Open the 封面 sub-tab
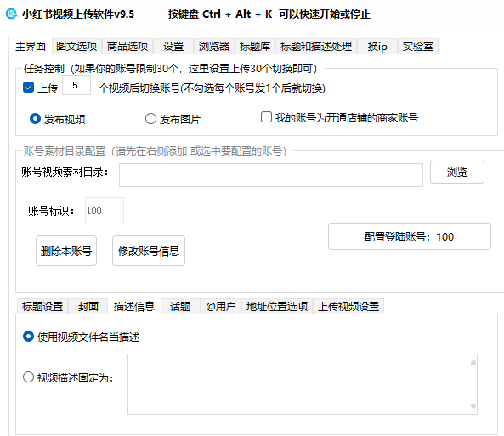Viewport: 504px width, 436px height. point(88,307)
